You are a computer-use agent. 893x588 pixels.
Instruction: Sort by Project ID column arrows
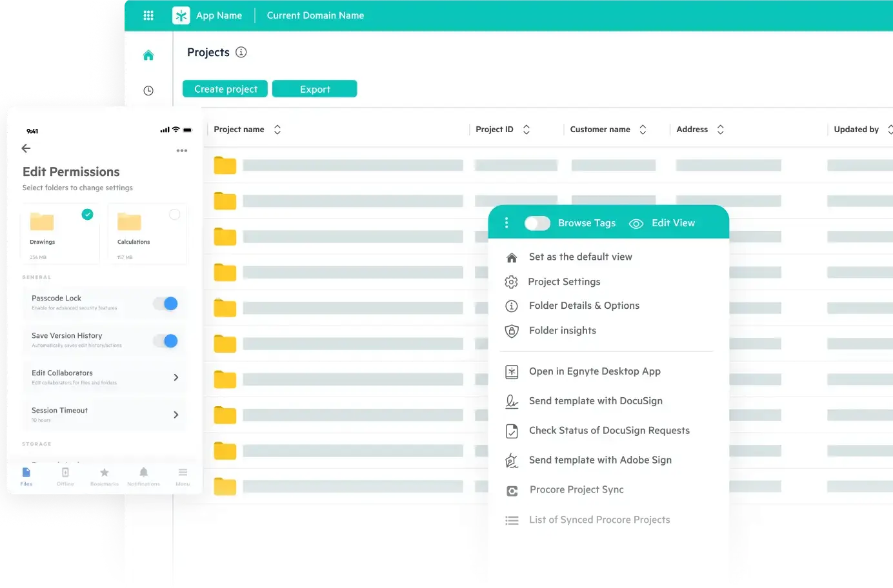click(x=527, y=130)
